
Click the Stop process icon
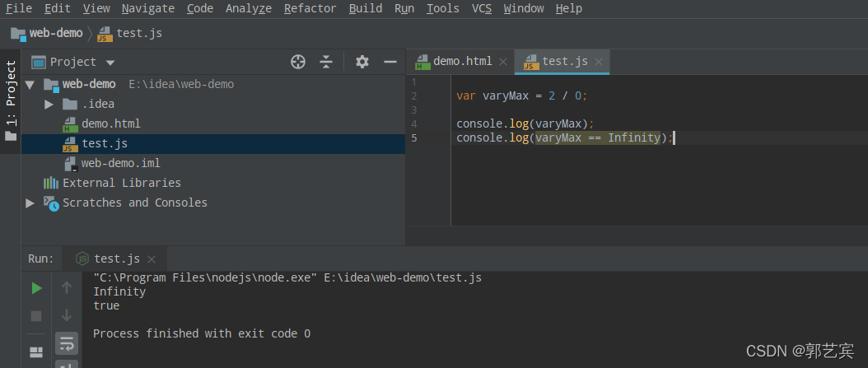(36, 316)
